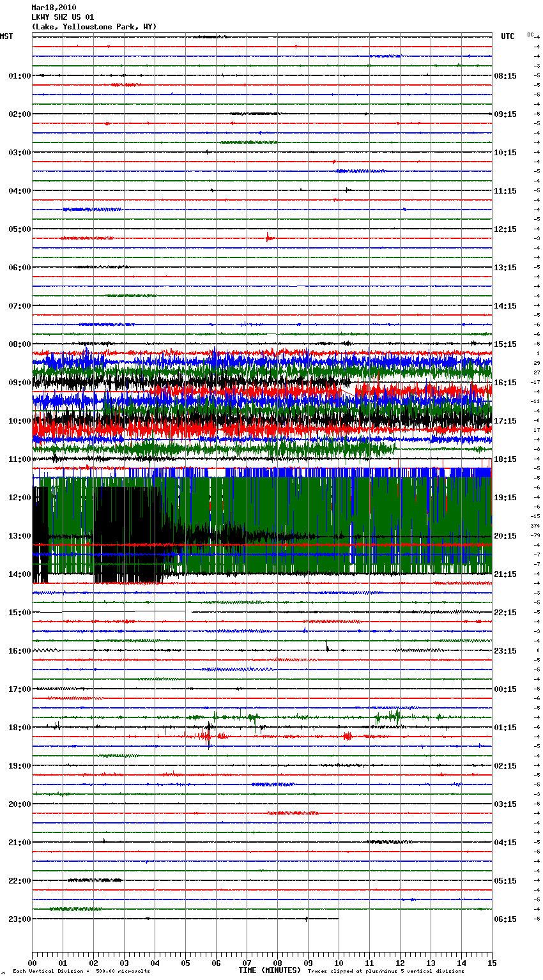This screenshot has height=980, width=543.
Task: Click the MST time zone label
Action: point(6,36)
